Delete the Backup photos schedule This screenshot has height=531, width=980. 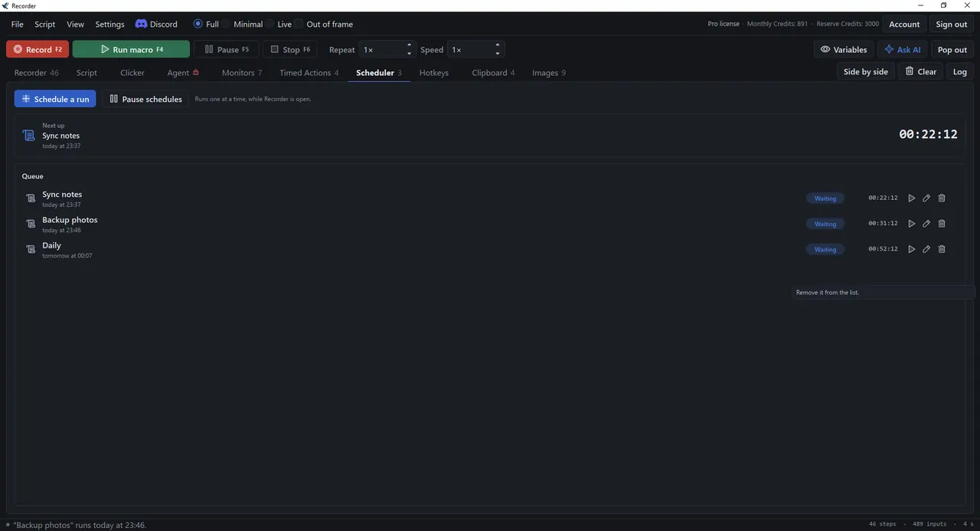click(x=942, y=224)
